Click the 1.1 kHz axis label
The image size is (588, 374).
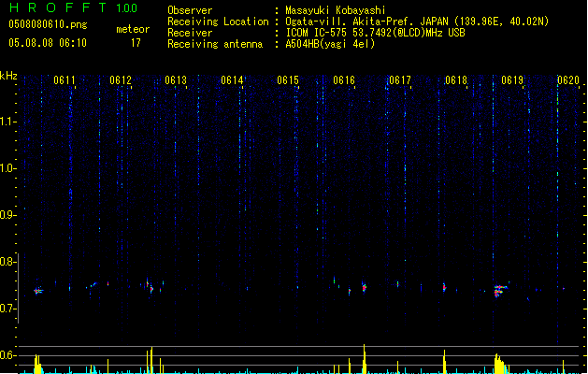[7, 122]
